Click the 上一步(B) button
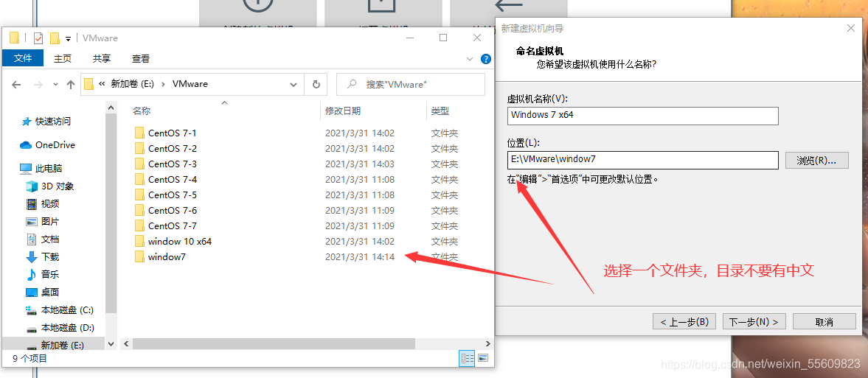The height and width of the screenshot is (378, 868). [684, 321]
